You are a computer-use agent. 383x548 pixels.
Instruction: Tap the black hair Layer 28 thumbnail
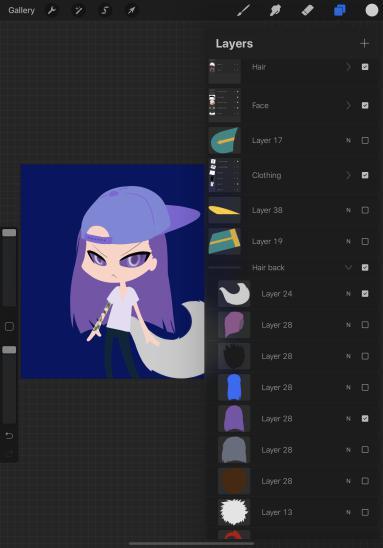234,356
